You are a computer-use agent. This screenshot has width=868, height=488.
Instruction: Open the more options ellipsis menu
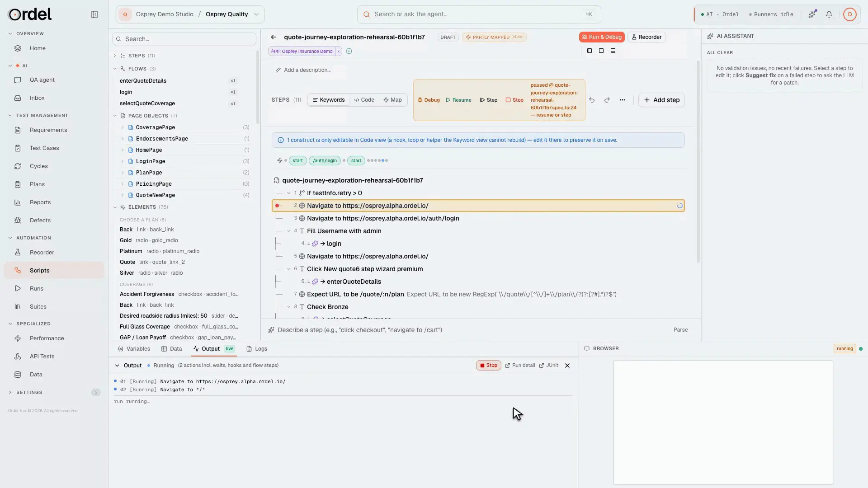tap(623, 100)
